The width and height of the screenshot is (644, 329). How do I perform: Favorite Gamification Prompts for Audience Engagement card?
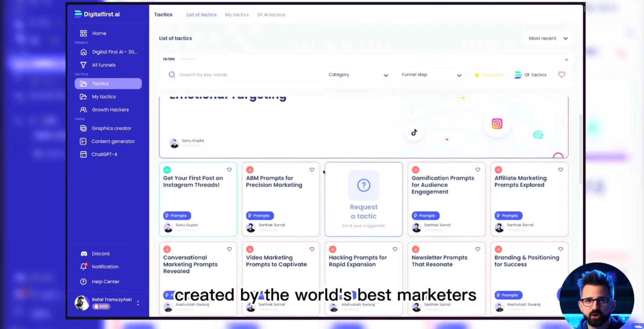coord(478,170)
